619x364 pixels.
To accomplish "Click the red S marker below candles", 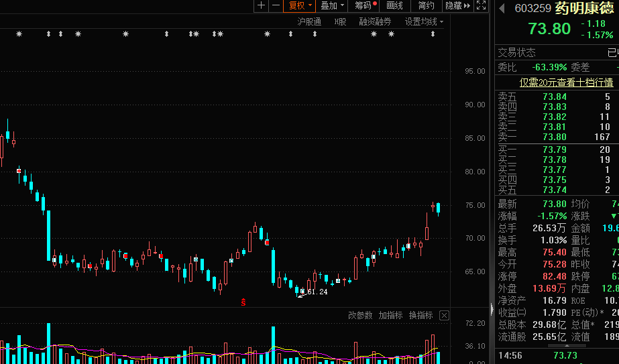I will (243, 302).
